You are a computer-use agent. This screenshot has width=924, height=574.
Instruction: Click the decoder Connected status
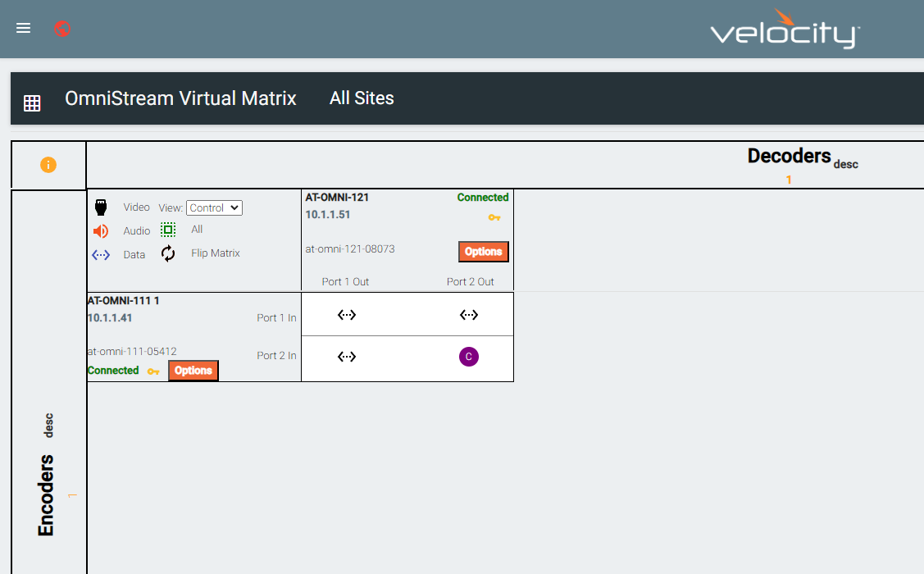[483, 198]
